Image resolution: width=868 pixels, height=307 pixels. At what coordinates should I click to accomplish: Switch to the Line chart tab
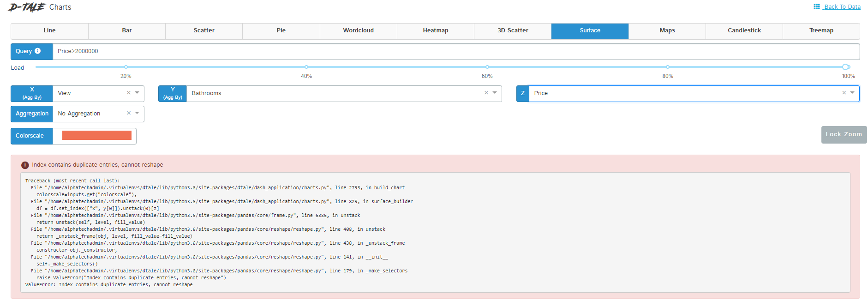pos(49,30)
